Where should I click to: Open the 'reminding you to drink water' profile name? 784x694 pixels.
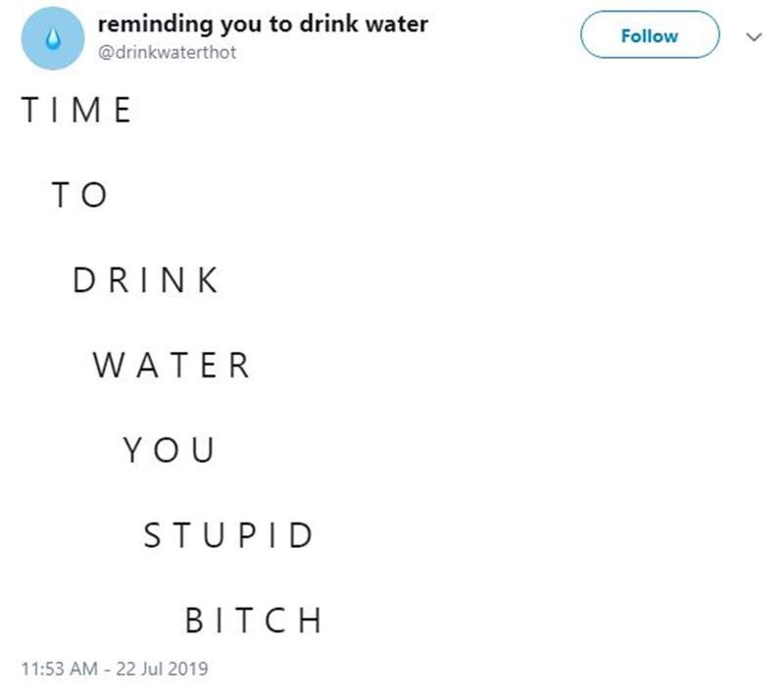263,24
